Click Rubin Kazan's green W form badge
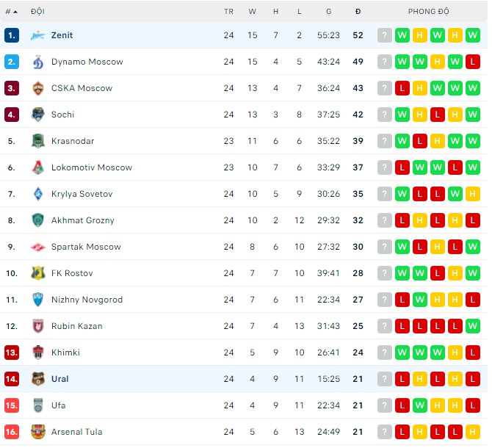Viewport: 492px width, 448px height. point(473,326)
